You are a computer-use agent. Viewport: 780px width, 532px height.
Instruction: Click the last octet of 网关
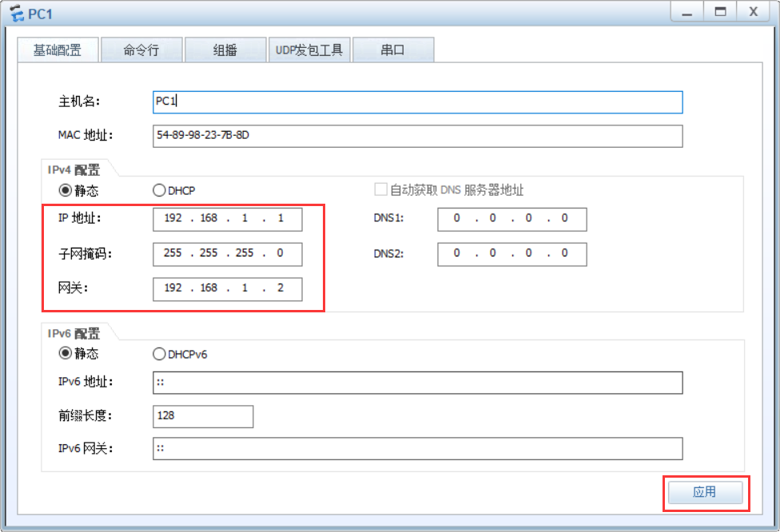click(x=281, y=288)
